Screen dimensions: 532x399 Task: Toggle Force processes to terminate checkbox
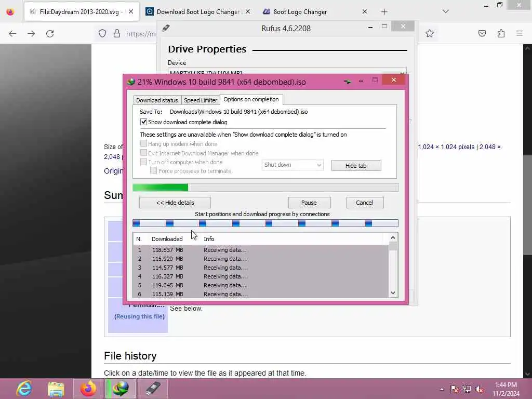point(153,170)
